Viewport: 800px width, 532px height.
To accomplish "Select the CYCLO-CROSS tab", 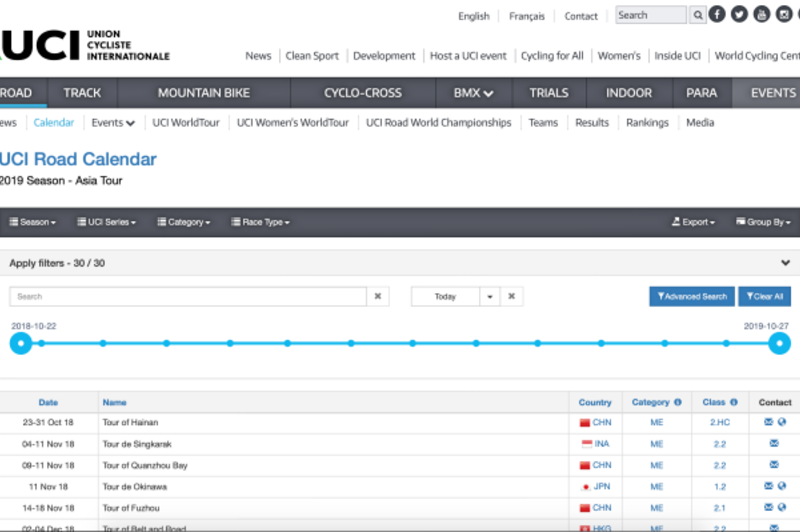I will (363, 93).
